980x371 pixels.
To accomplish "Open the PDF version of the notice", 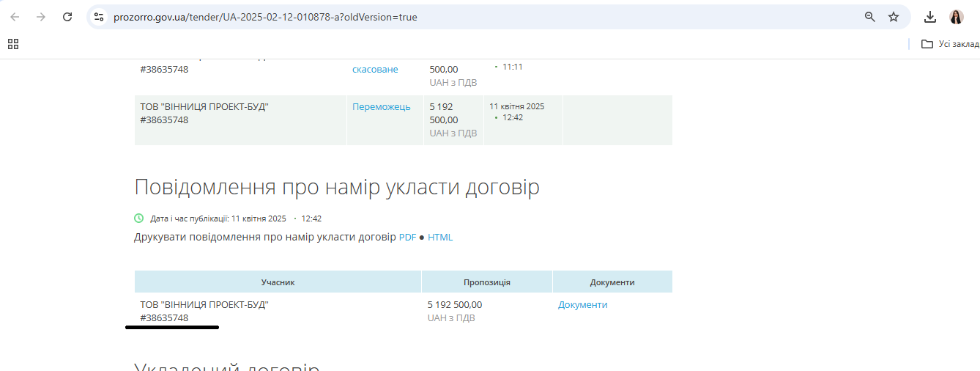I will coord(407,238).
